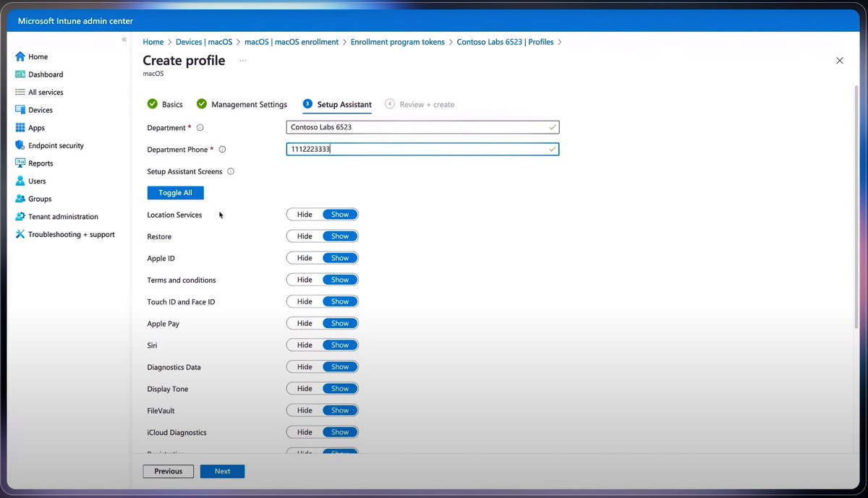Image resolution: width=868 pixels, height=498 pixels.
Task: Set Terms and conditions to Hide
Action: tap(305, 280)
